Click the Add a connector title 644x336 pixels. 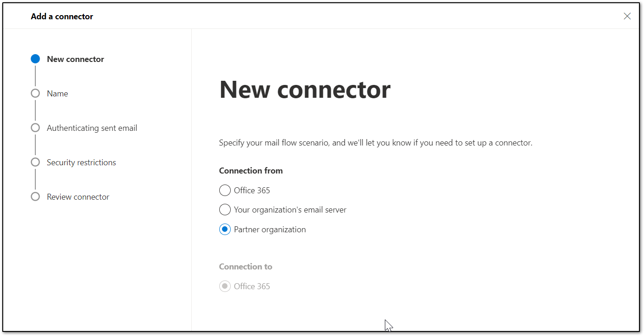pos(62,16)
